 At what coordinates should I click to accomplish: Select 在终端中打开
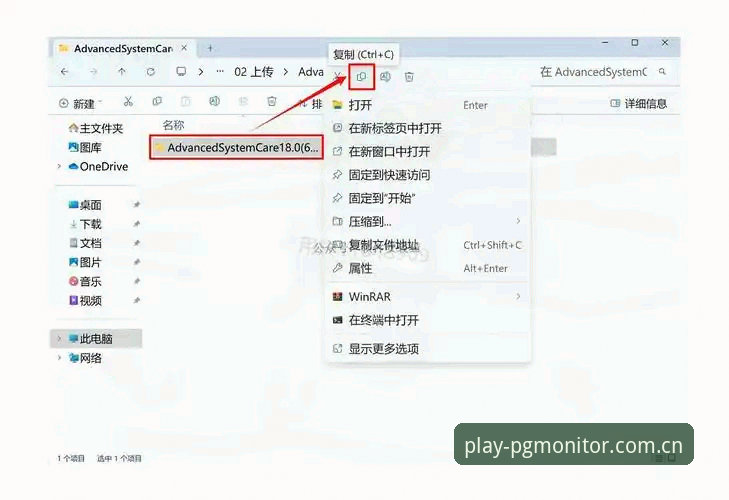[428, 320]
